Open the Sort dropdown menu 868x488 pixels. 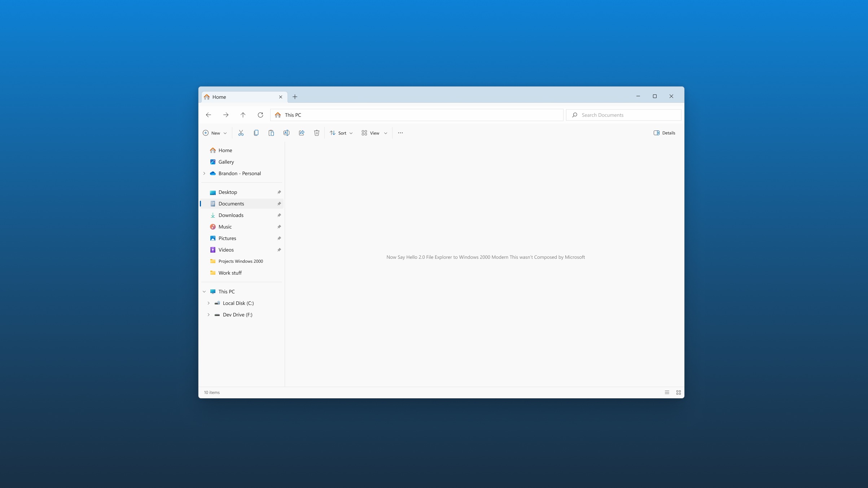click(341, 133)
